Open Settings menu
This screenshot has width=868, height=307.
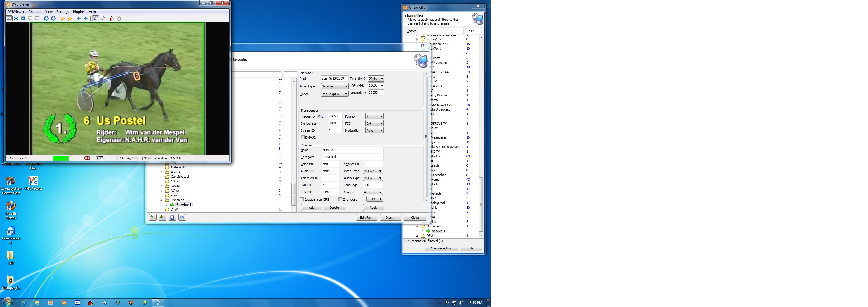pyautogui.click(x=63, y=11)
